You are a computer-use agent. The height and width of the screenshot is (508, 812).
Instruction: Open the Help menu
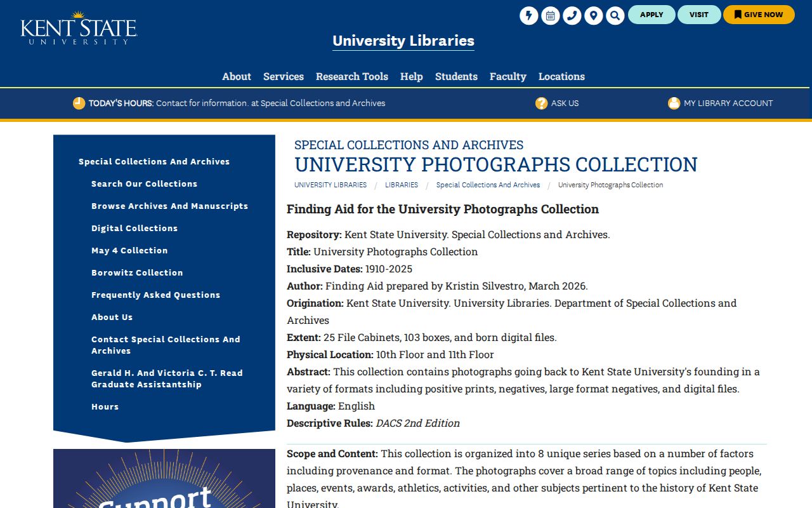412,76
